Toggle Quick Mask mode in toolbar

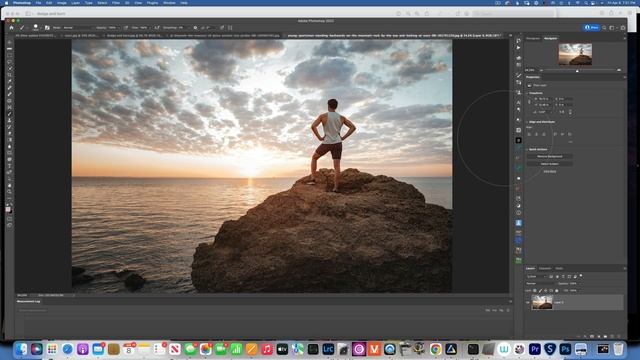[9, 219]
